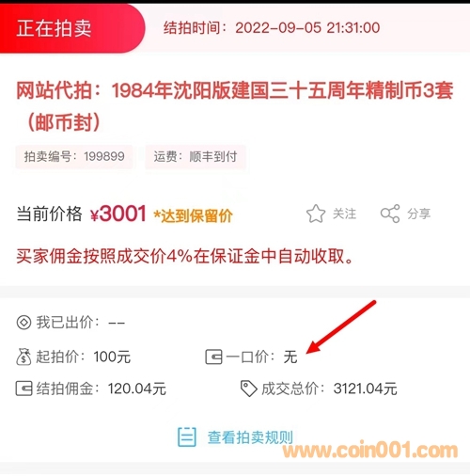This screenshot has width=470, height=476.
Task: Tap the share icon
Action: pyautogui.click(x=390, y=214)
